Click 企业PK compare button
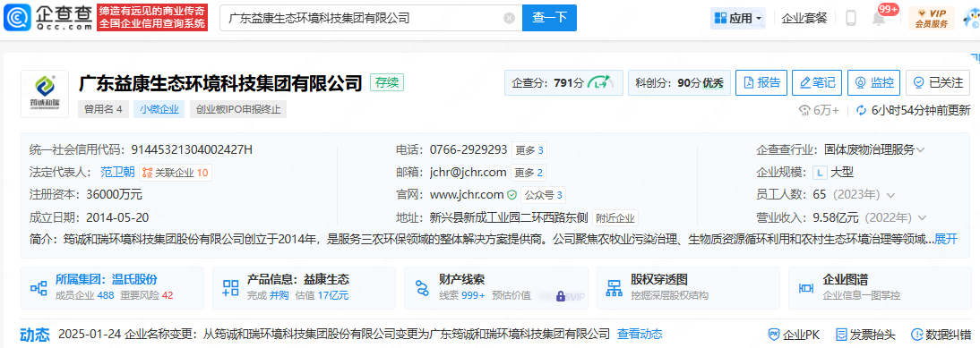The height and width of the screenshot is (348, 980). (x=794, y=334)
